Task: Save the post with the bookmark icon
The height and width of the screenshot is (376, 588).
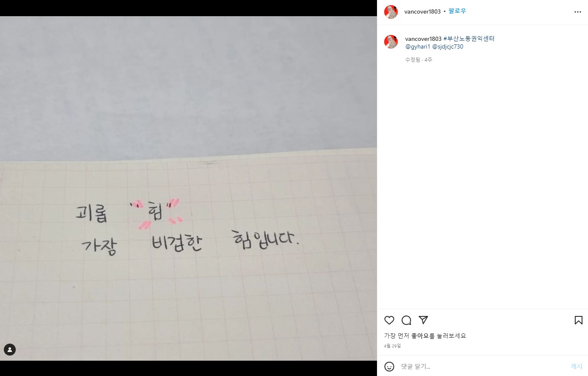Action: (579, 320)
